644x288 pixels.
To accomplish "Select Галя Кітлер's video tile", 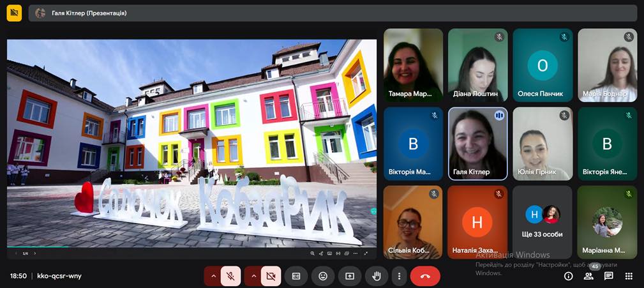I will tap(477, 144).
